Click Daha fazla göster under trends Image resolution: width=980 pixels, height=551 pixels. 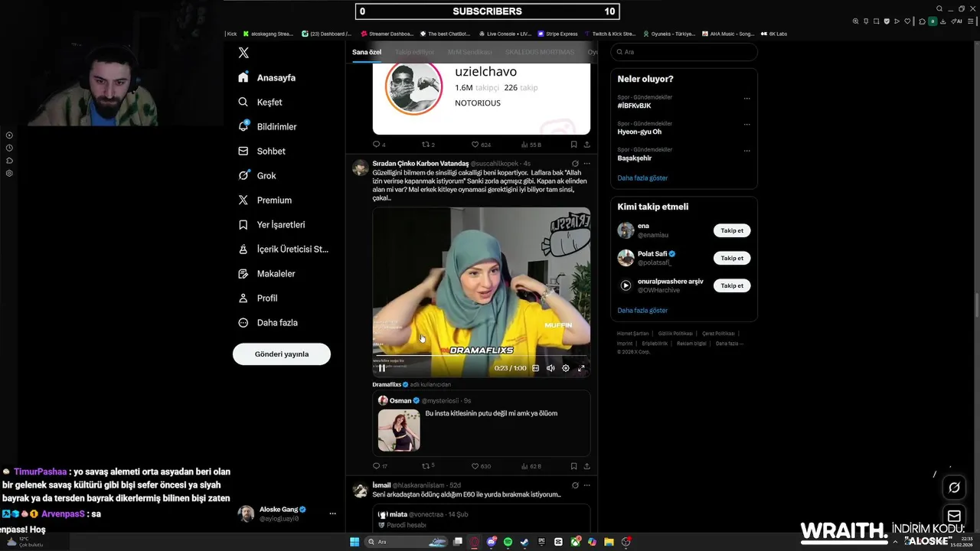click(x=642, y=178)
